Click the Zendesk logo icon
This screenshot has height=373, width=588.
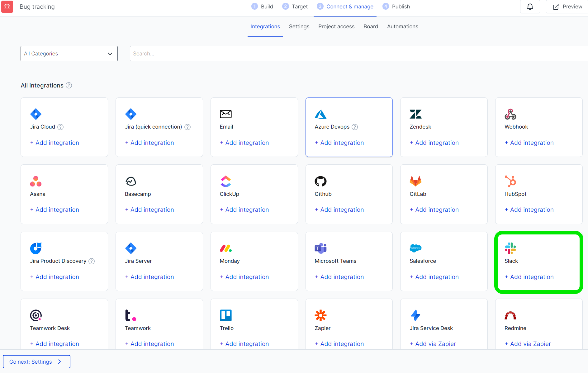tap(415, 114)
